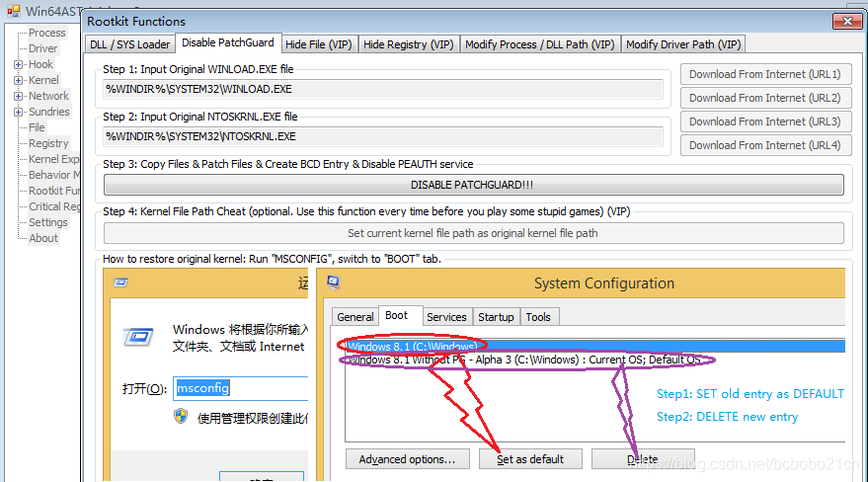Focus the WINLOAD.EXE path field
The width and height of the screenshot is (868, 482).
382,89
